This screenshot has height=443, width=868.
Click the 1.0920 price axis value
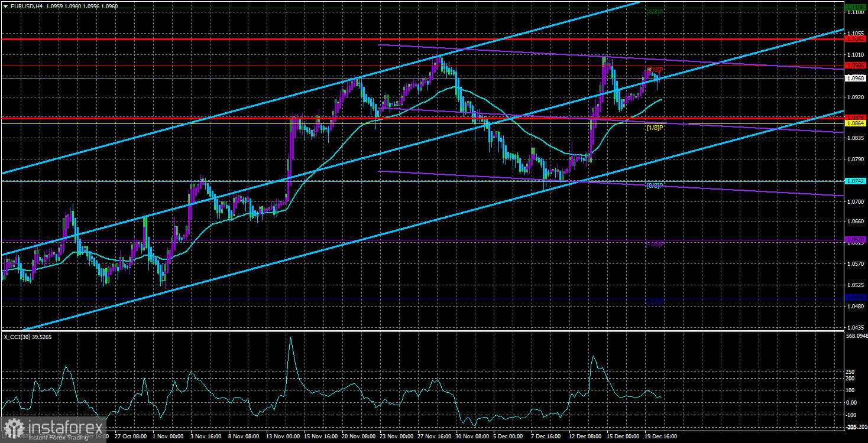856,97
